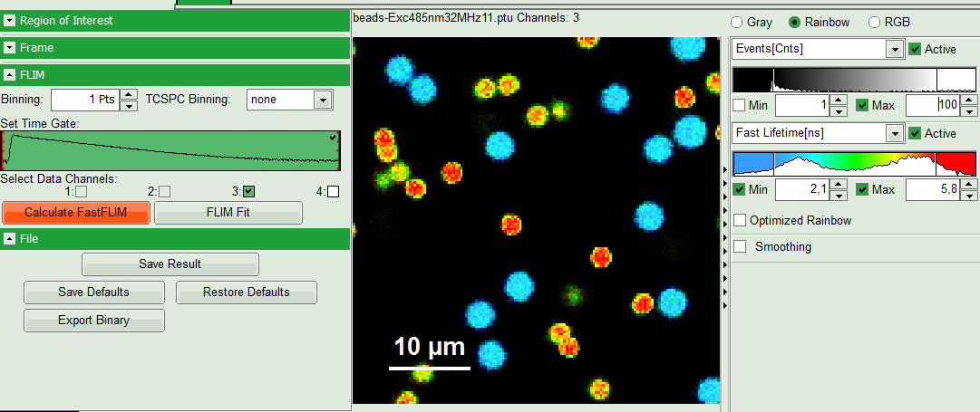Enable the Smoothing checkbox
980x412 pixels.
[741, 246]
